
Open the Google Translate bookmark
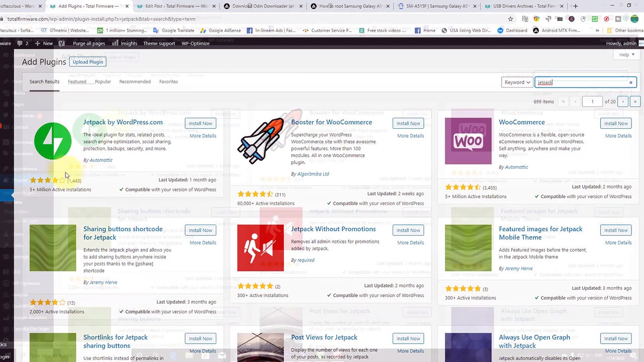[x=174, y=30]
